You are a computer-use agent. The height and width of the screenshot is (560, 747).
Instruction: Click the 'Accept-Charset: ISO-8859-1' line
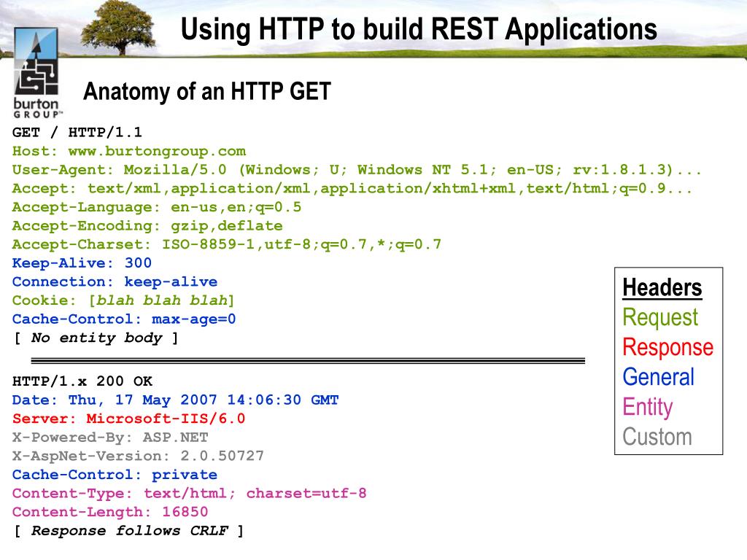click(x=226, y=244)
